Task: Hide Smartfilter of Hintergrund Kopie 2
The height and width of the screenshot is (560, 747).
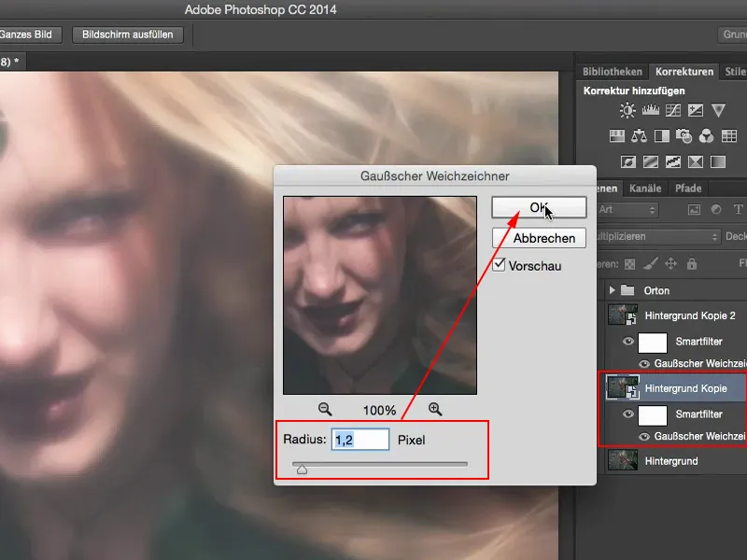Action: coord(628,341)
